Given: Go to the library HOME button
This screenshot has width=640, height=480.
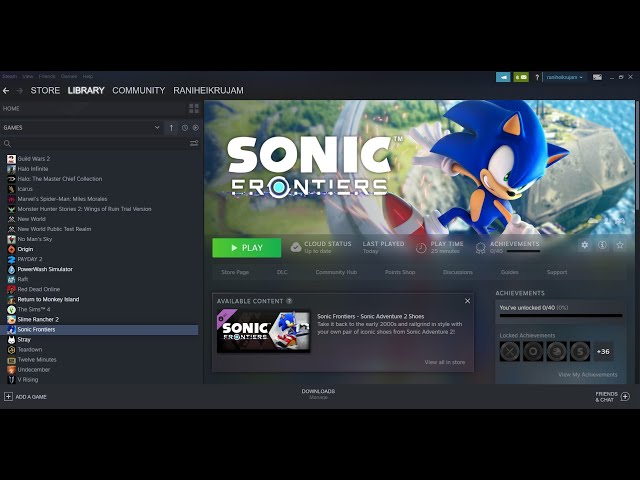Looking at the screenshot, I should tap(11, 109).
